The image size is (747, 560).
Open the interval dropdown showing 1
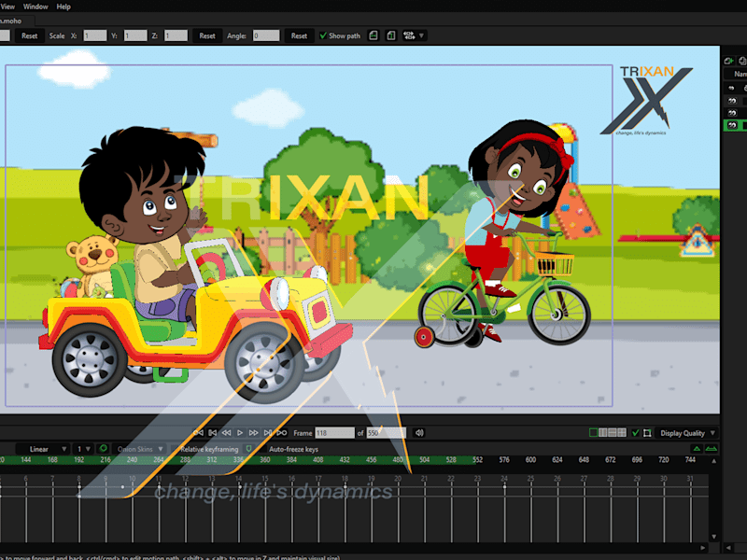(83, 449)
